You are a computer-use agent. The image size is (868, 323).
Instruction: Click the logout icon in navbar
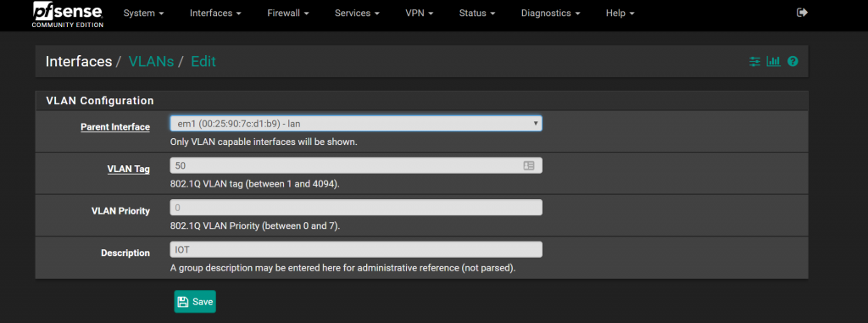(802, 12)
